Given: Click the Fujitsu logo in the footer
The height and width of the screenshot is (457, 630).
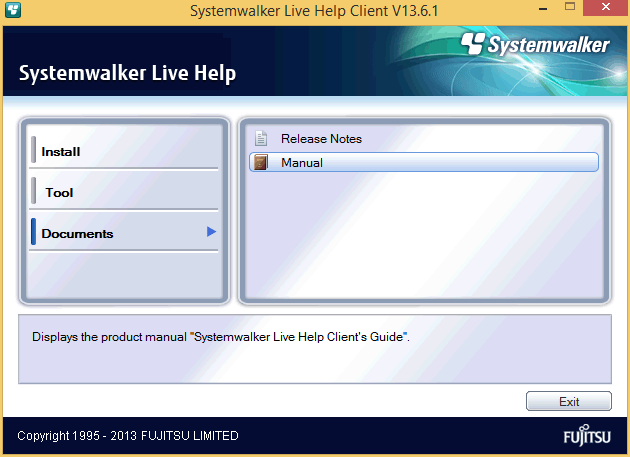Looking at the screenshot, I should 587,435.
